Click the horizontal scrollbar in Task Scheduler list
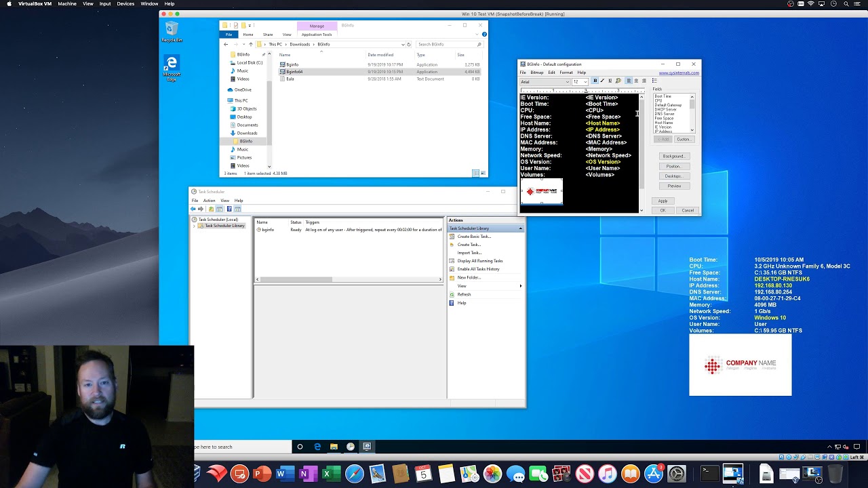Image resolution: width=868 pixels, height=488 pixels. tap(349, 279)
